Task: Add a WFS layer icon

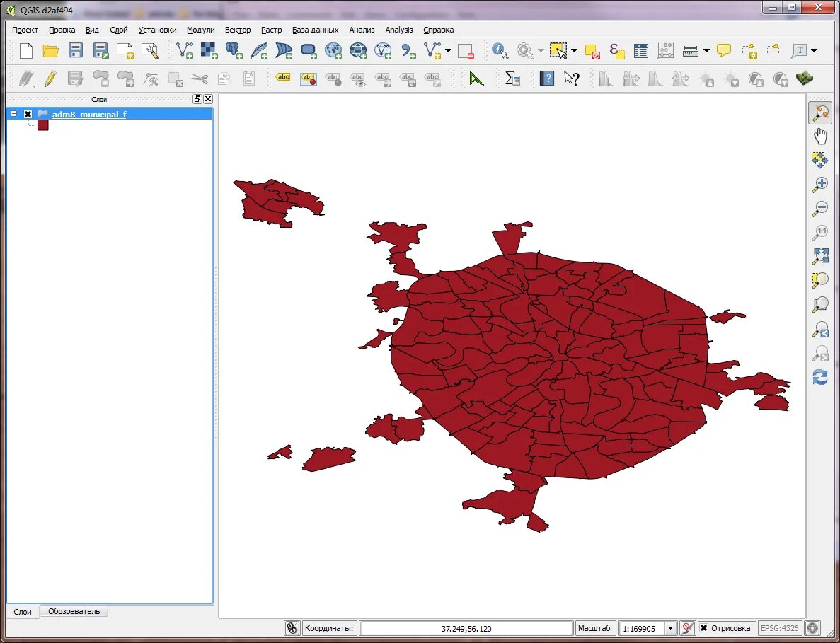Action: pos(383,51)
